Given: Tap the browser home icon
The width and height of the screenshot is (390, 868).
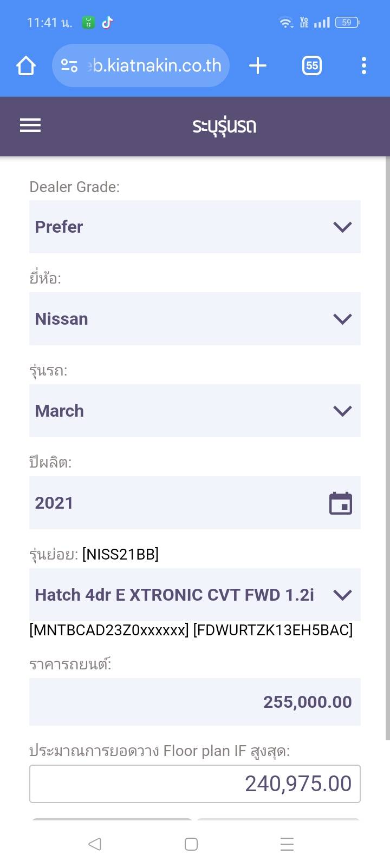Looking at the screenshot, I should 26,66.
